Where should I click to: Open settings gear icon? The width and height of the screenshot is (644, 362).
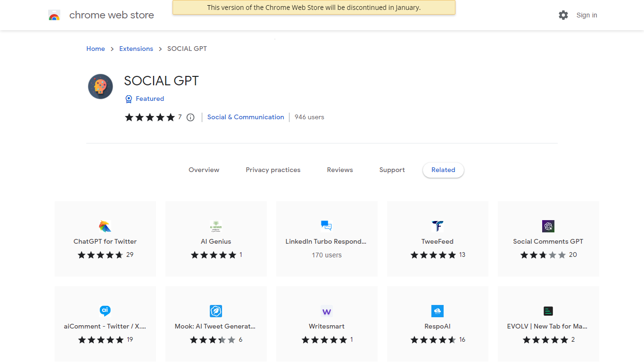563,15
